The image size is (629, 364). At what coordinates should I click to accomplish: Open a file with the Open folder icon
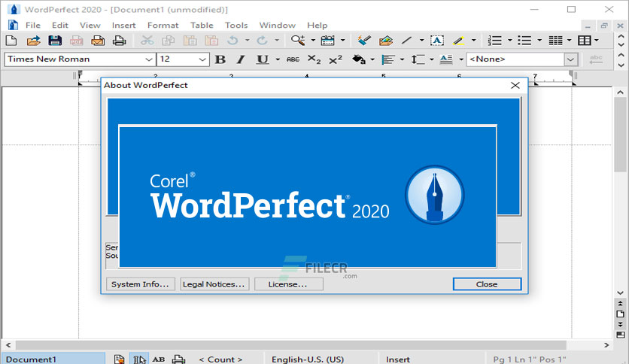click(x=33, y=41)
